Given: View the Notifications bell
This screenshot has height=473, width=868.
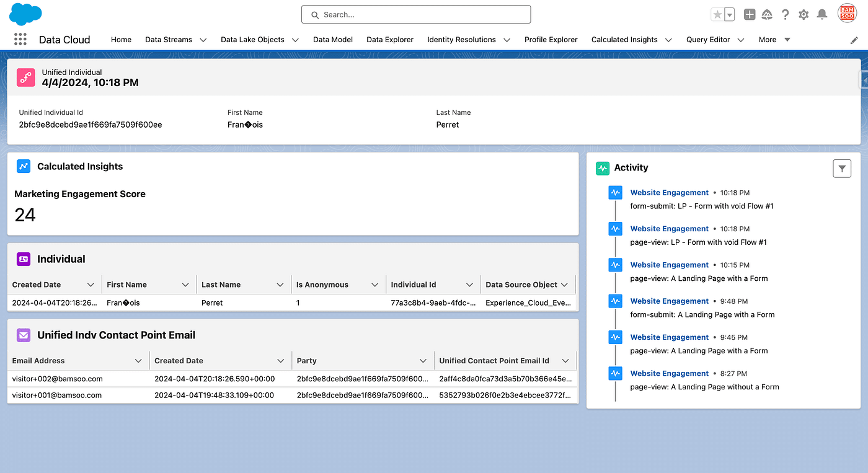Looking at the screenshot, I should click(x=822, y=15).
